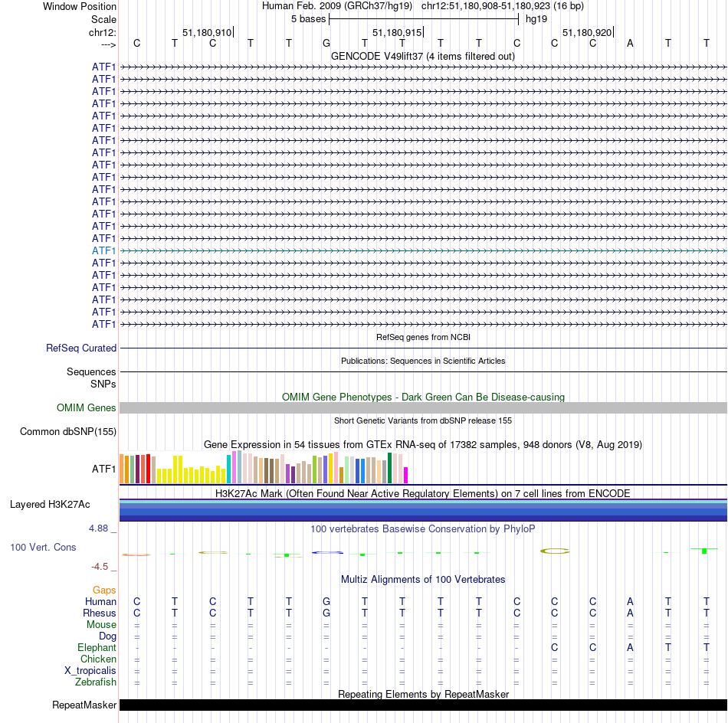This screenshot has height=723, width=728.
Task: Click the hg19 label beside the scale bar
Action: coord(536,19)
